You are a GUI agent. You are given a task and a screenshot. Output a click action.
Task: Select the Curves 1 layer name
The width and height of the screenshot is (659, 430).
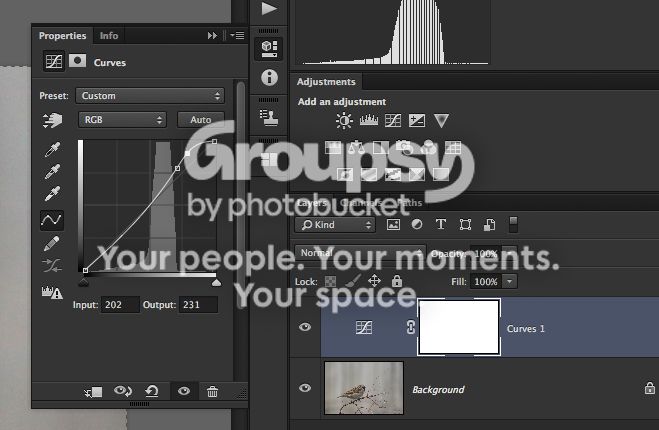click(525, 329)
